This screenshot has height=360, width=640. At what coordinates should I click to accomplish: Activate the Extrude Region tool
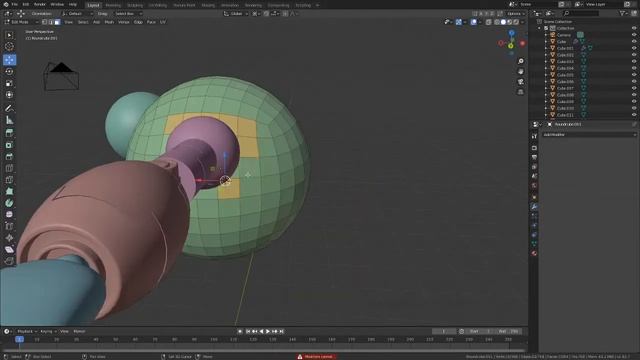9,133
